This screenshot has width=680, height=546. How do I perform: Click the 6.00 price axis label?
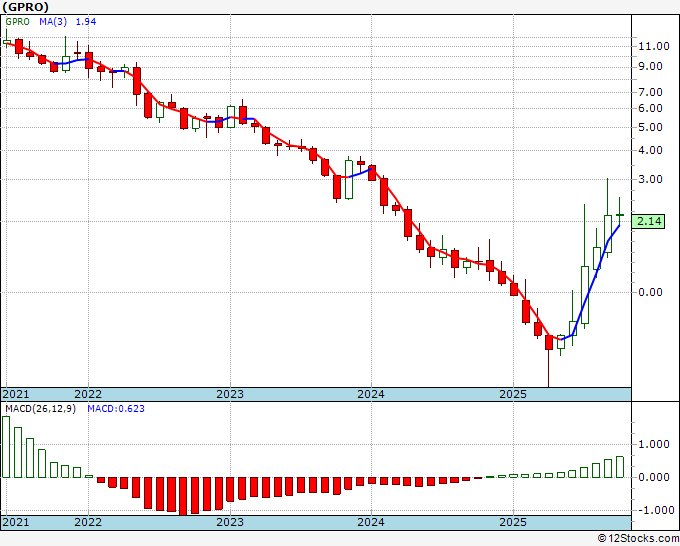(650, 108)
